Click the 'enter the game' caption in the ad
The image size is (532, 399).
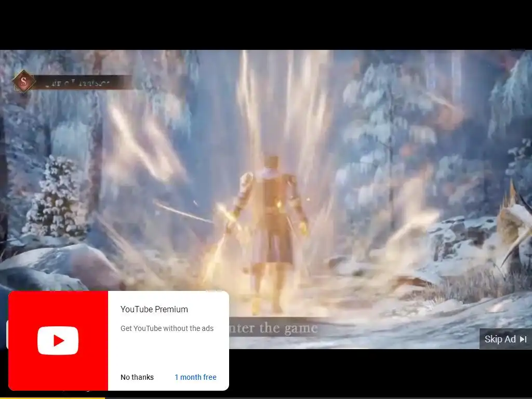click(273, 328)
